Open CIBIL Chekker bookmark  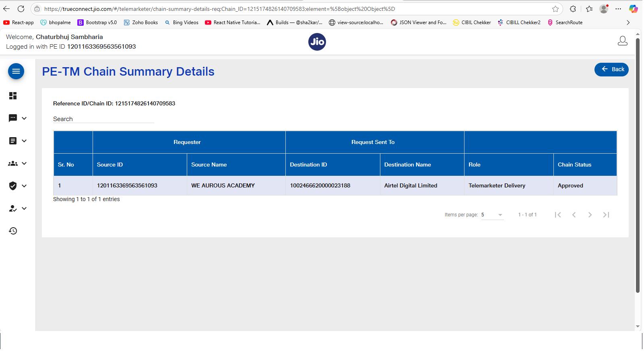pos(472,23)
